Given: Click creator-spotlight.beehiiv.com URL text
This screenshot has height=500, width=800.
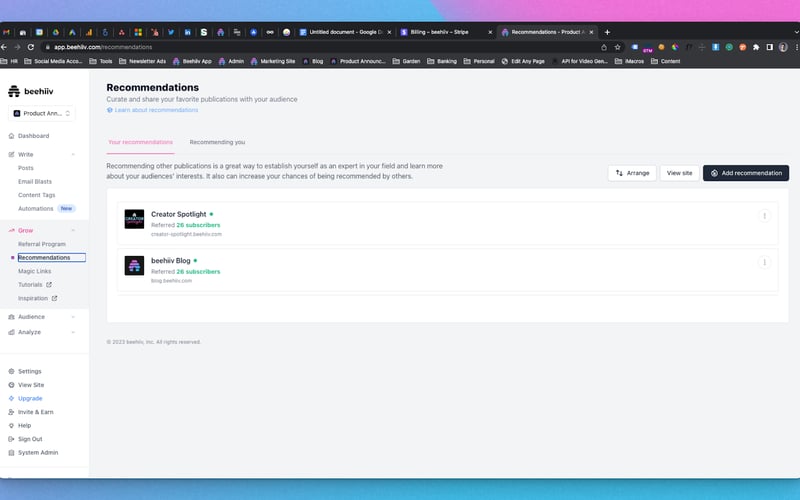Looking at the screenshot, I should (x=186, y=235).
